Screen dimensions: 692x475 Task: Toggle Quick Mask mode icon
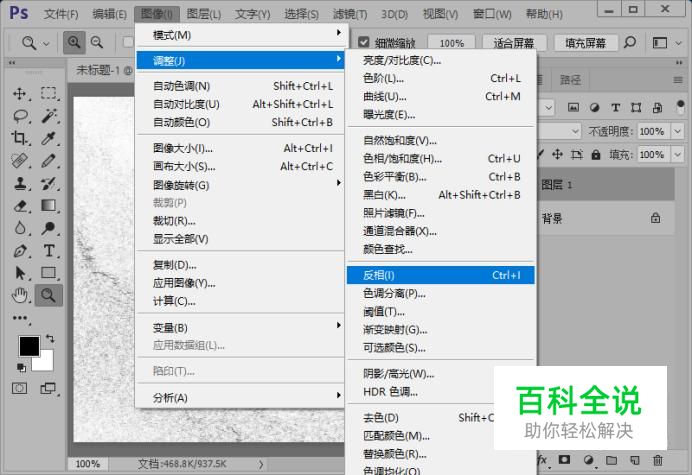19,388
